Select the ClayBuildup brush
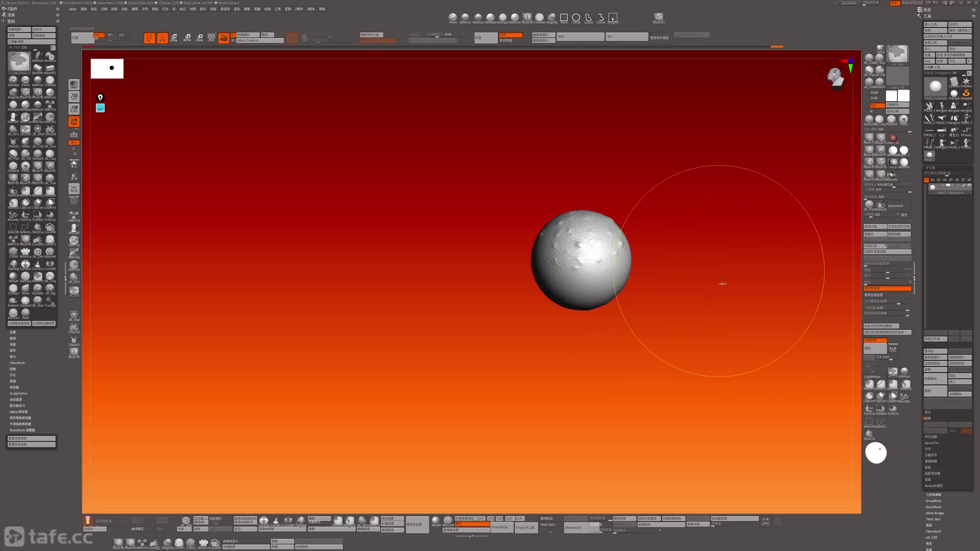Screen dimensions: 980x551 [x=25, y=301]
